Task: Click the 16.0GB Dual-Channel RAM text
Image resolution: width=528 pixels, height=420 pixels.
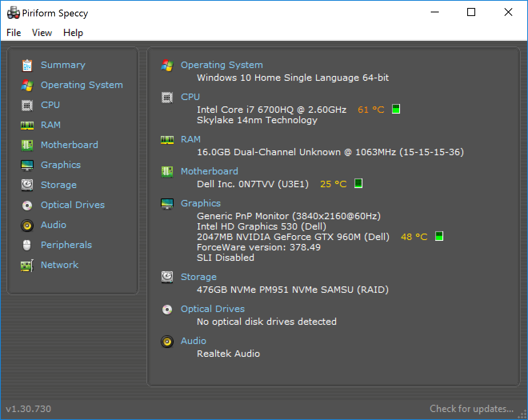Action: (330, 152)
